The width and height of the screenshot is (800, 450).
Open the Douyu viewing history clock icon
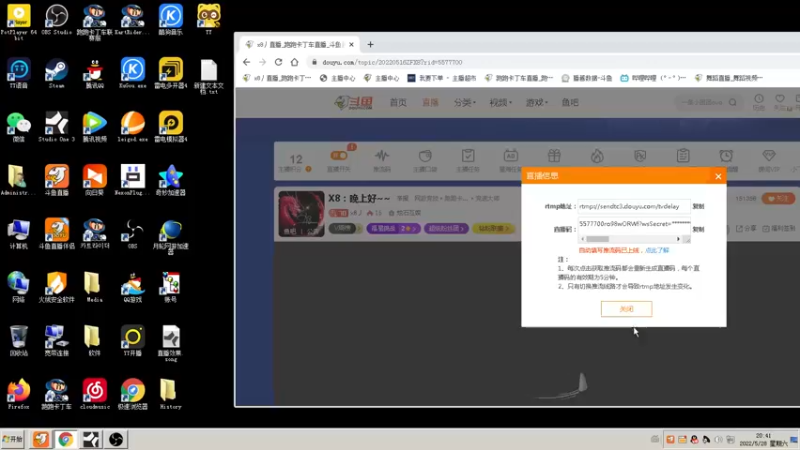(759, 102)
